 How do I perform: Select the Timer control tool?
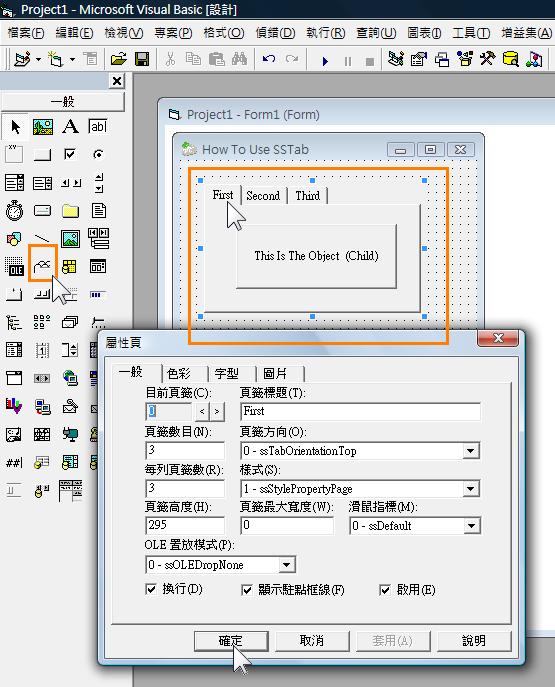click(14, 211)
